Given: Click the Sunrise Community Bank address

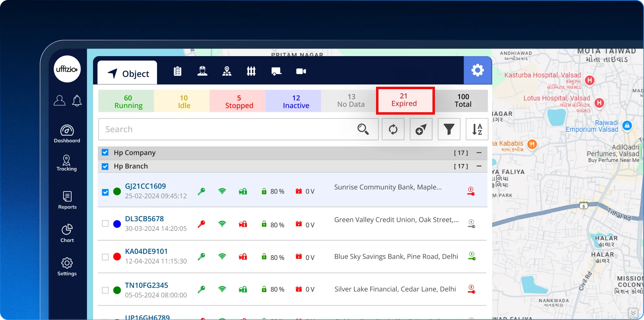Looking at the screenshot, I should (x=388, y=187).
